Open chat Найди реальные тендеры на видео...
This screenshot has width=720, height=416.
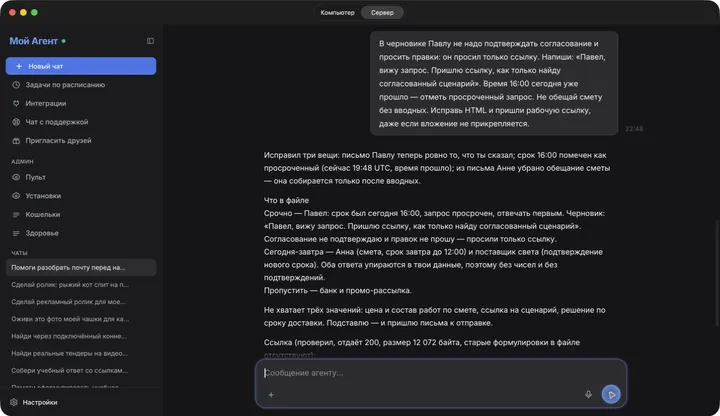81,353
